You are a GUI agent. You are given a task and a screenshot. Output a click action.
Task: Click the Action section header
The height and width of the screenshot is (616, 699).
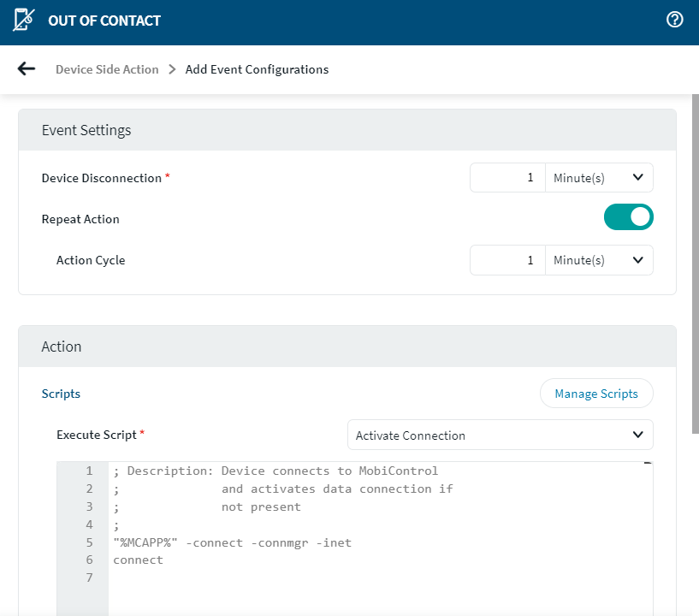62,346
